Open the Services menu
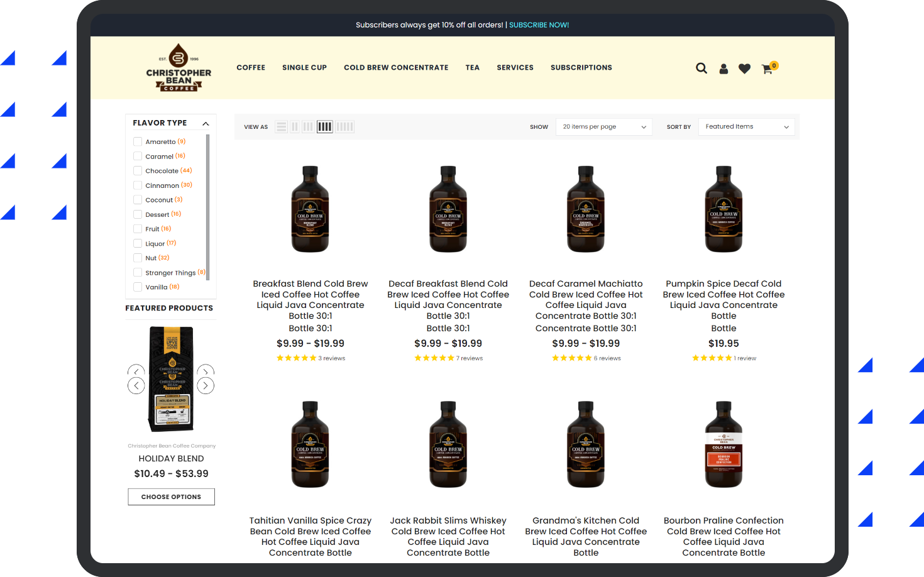Viewport: 924px width, 577px height. tap(515, 68)
